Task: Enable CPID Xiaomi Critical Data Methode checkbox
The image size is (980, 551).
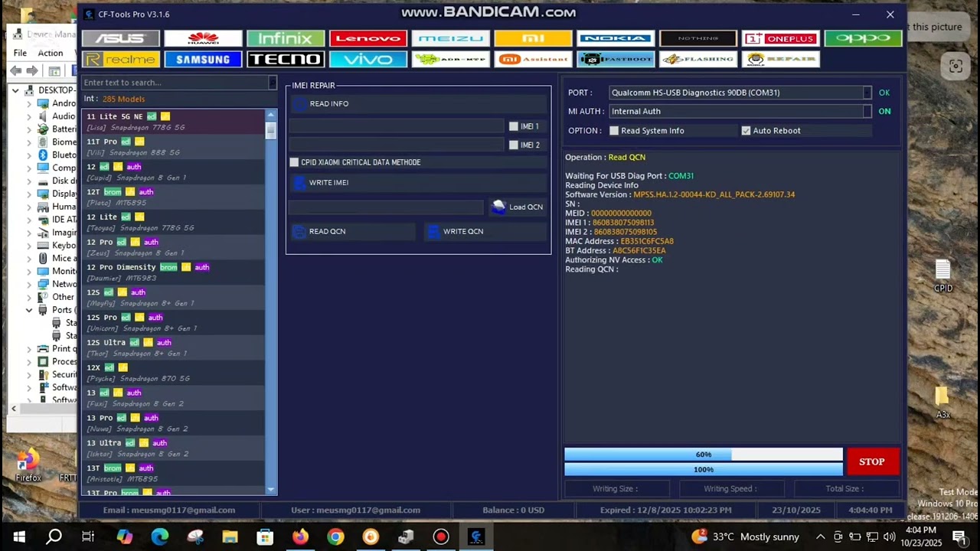Action: (294, 162)
